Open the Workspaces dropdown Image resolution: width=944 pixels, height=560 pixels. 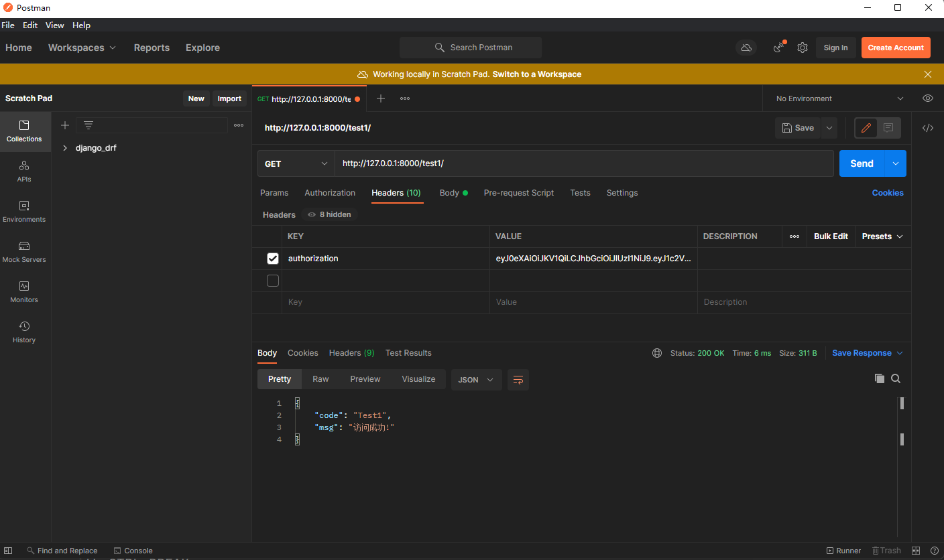click(82, 48)
